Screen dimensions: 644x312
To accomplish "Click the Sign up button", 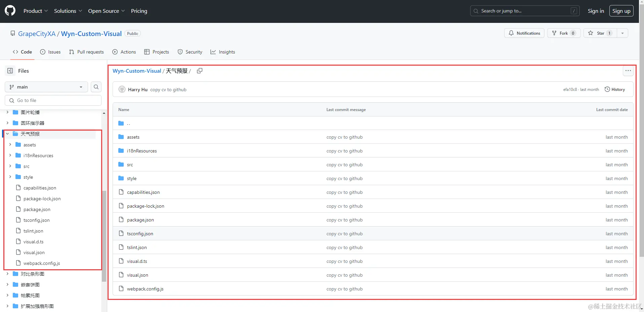I will (621, 11).
